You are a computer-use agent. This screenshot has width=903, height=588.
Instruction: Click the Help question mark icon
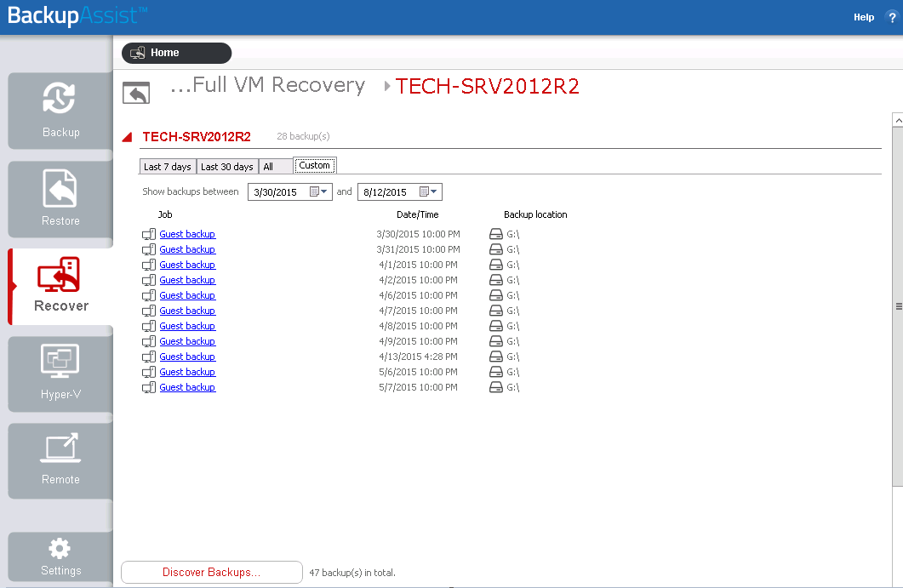click(892, 17)
